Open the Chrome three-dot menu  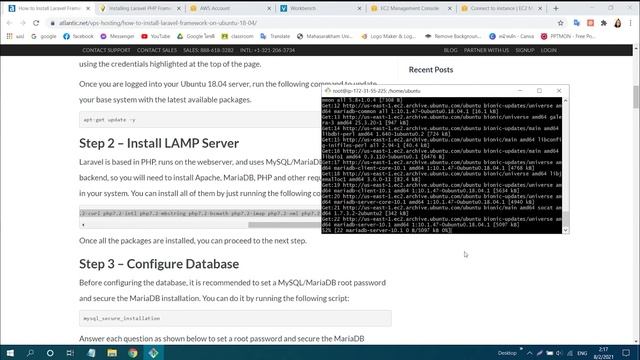coord(630,23)
